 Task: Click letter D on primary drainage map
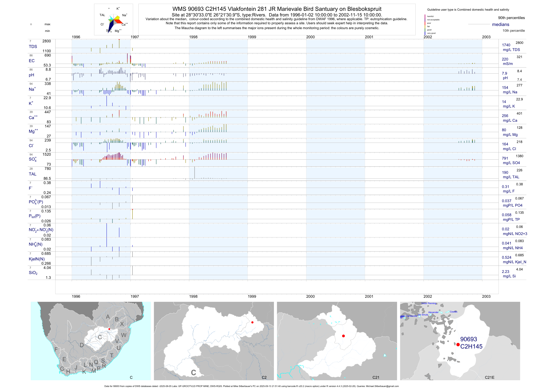coord(82,345)
